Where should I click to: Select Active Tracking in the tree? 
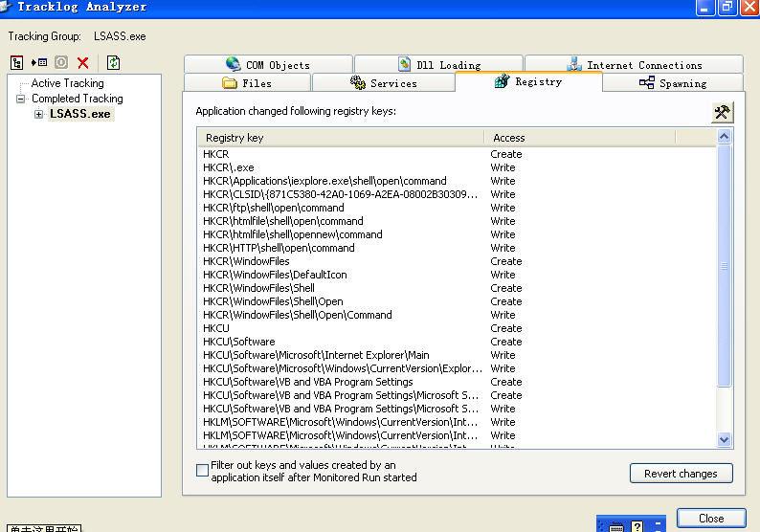[67, 83]
